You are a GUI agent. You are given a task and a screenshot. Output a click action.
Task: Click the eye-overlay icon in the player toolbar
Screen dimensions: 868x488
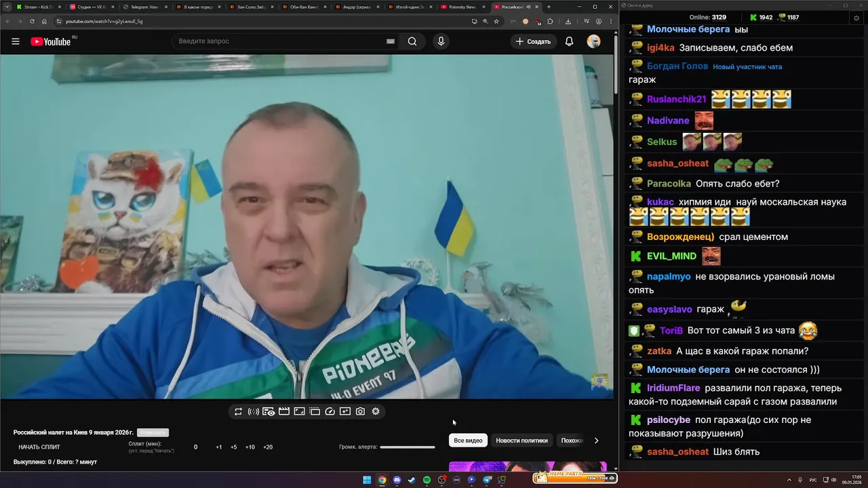click(x=269, y=411)
